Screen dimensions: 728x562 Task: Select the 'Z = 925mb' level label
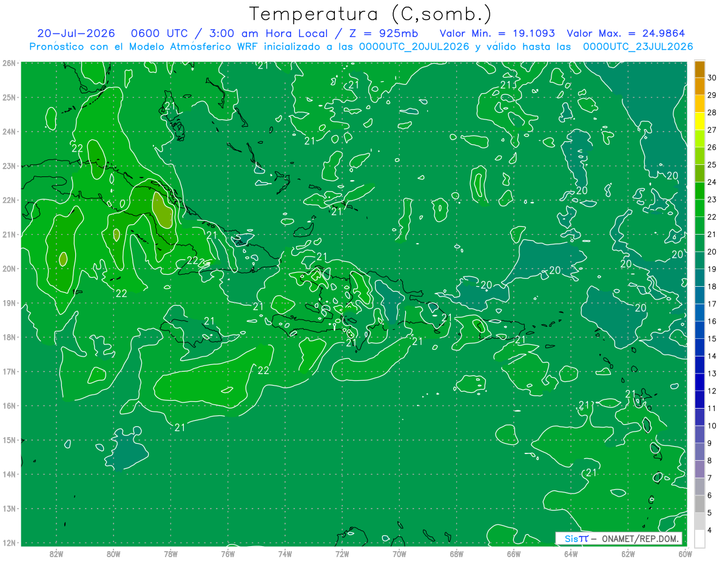[x=383, y=33]
